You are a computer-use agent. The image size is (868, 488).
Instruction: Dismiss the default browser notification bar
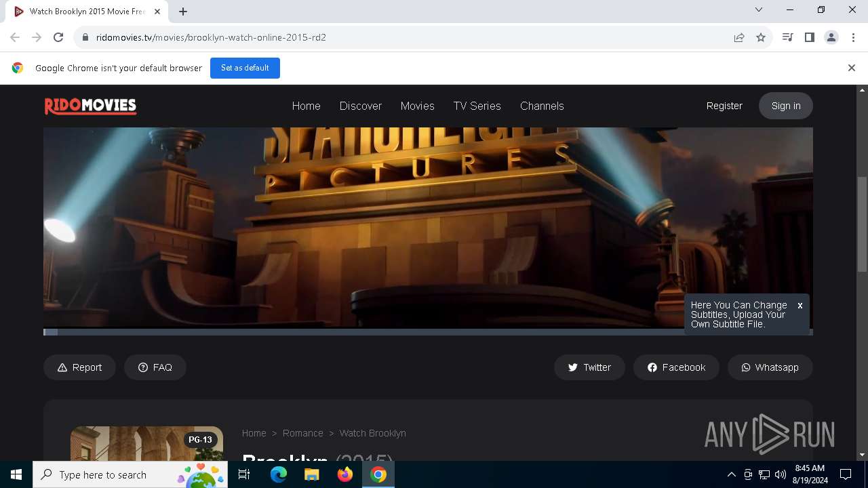[852, 68]
